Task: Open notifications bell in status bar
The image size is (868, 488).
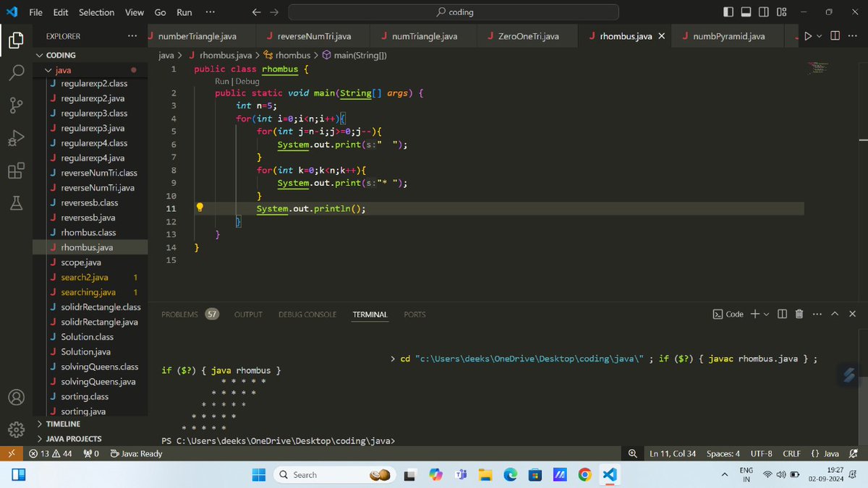Action: [x=853, y=453]
